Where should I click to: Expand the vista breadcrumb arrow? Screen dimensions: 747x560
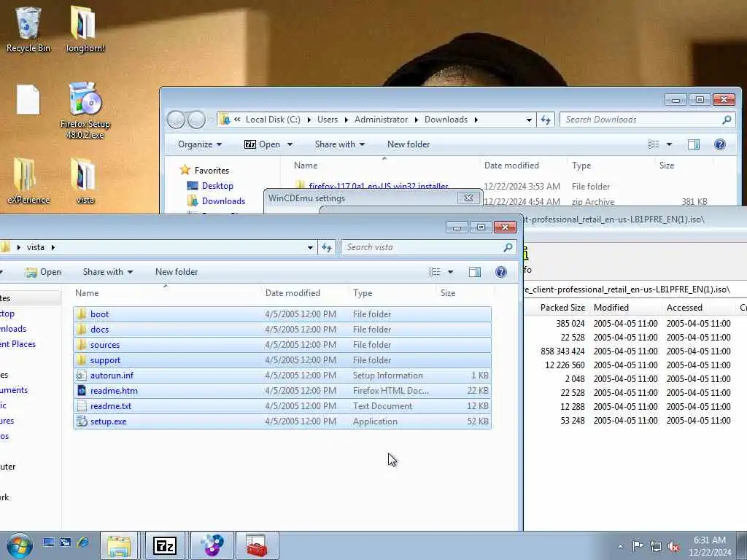pos(53,247)
